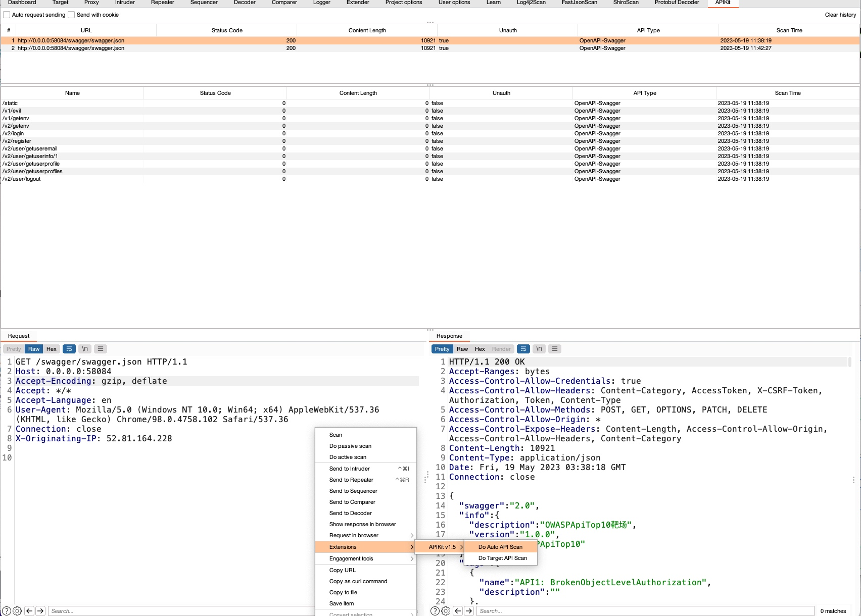Open Response panel message editor menu icon

pyautogui.click(x=555, y=349)
